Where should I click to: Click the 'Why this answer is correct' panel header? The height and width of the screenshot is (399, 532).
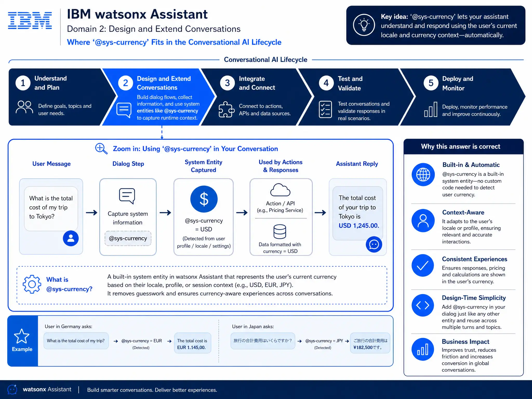pos(463,147)
